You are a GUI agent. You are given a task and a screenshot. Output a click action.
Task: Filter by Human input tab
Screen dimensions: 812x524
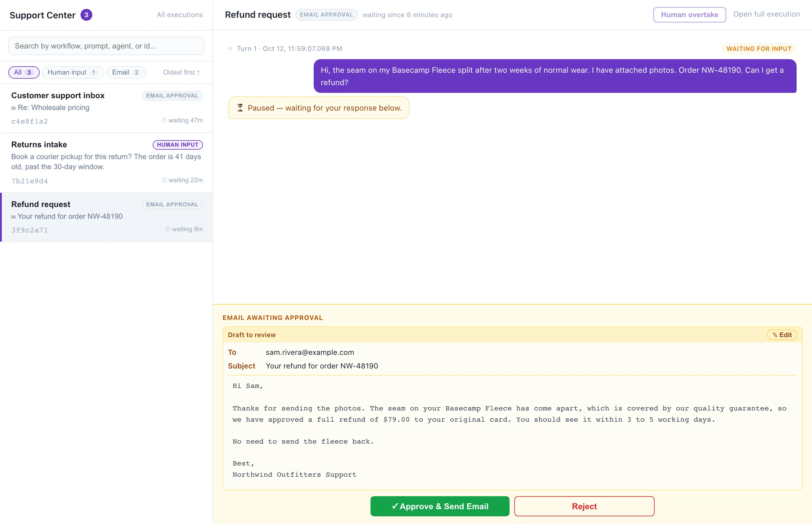(73, 72)
